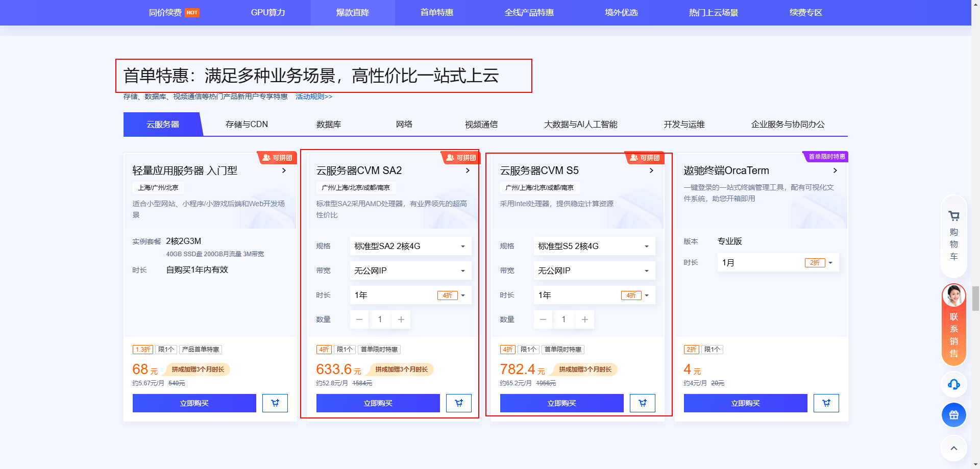Decrease quantity for CVM S5

pos(543,319)
